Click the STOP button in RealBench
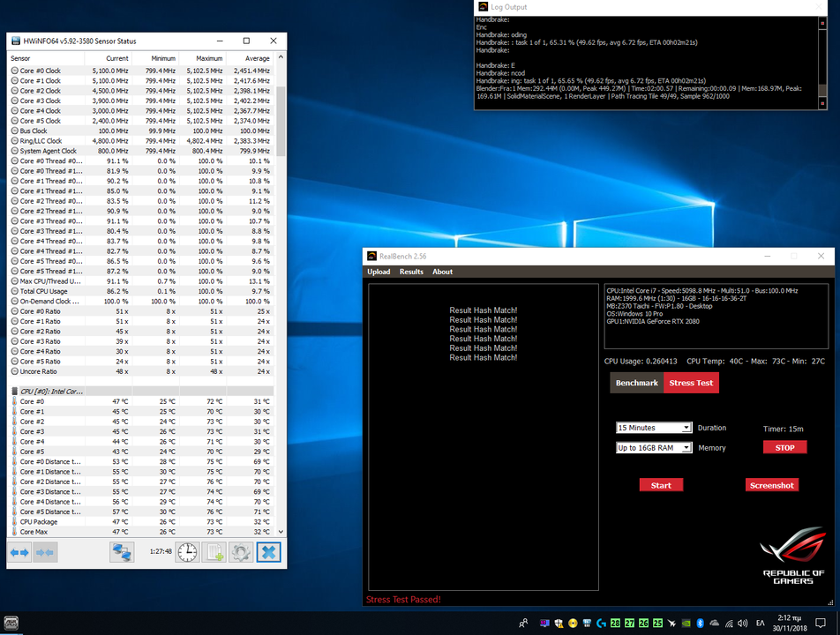 point(784,448)
